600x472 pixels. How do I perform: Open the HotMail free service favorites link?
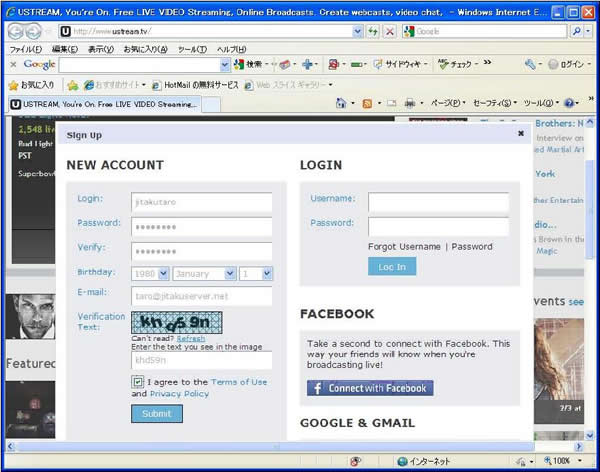point(196,85)
